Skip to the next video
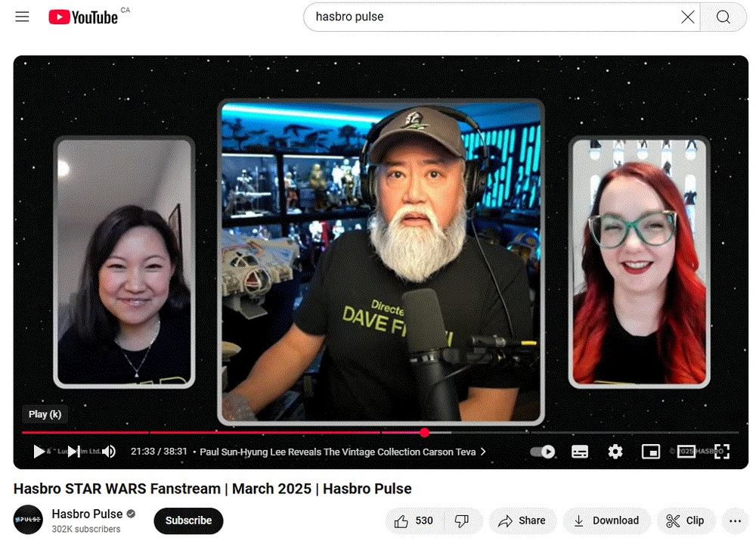Screen dimensions: 756x544 coord(73,452)
